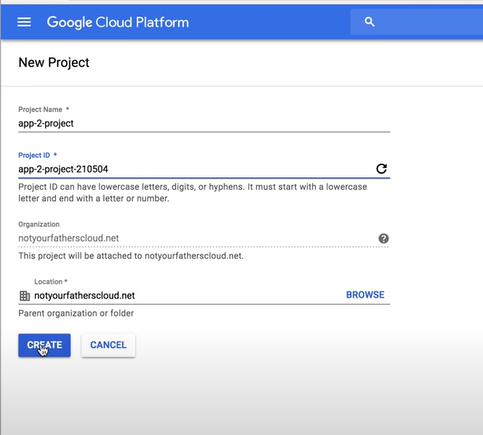The width and height of the screenshot is (483, 435).
Task: Click 'This project will be attached' text
Action: click(131, 256)
